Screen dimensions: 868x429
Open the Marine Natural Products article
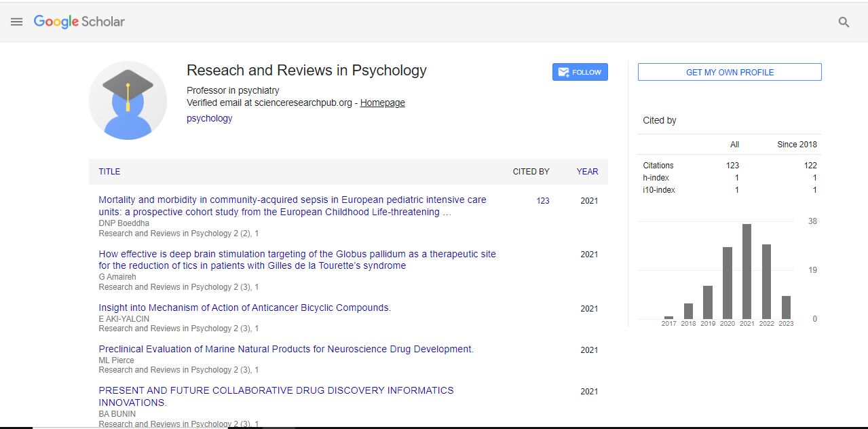(286, 349)
